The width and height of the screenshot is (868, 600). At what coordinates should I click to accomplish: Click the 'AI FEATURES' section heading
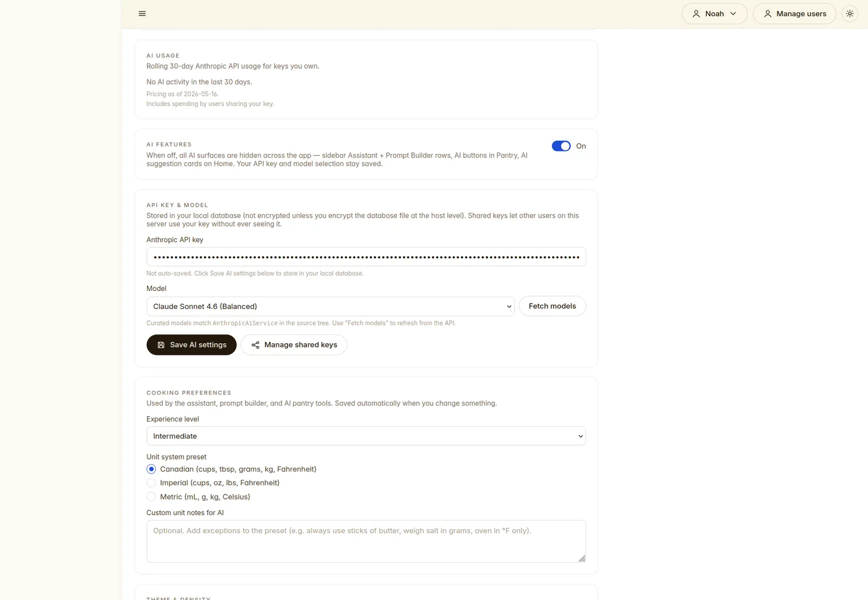tap(169, 145)
